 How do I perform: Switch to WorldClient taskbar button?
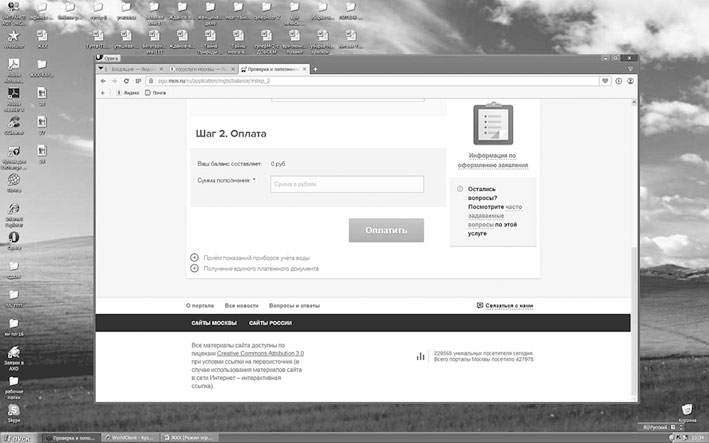131,438
